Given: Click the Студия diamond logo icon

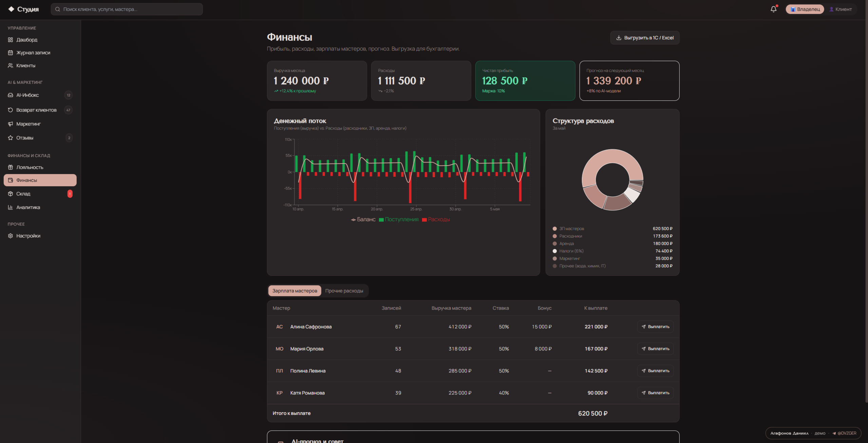Looking at the screenshot, I should [x=11, y=9].
